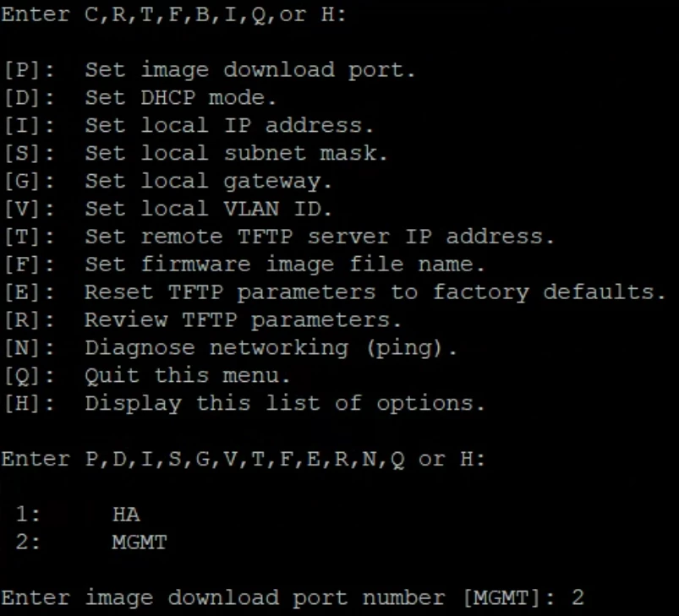The image size is (679, 616).
Task: Click the "Set image download port" menu line
Action: (x=249, y=70)
